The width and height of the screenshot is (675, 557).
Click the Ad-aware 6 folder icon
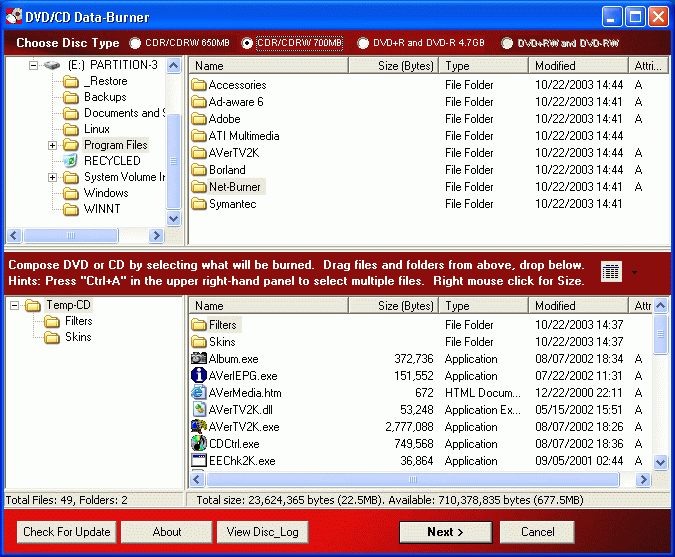[x=198, y=102]
